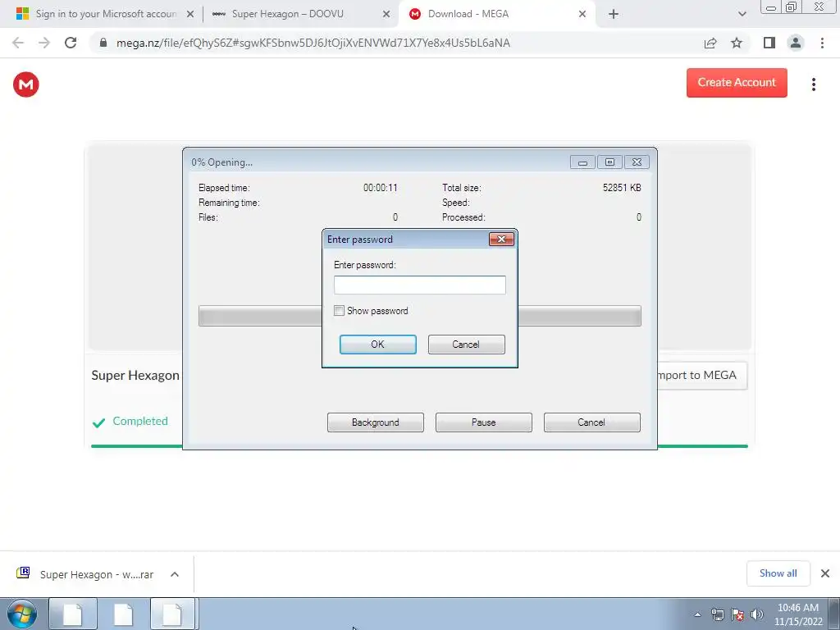Open the MEGA page three-dot menu
Screen dimensions: 840x630
pos(813,84)
